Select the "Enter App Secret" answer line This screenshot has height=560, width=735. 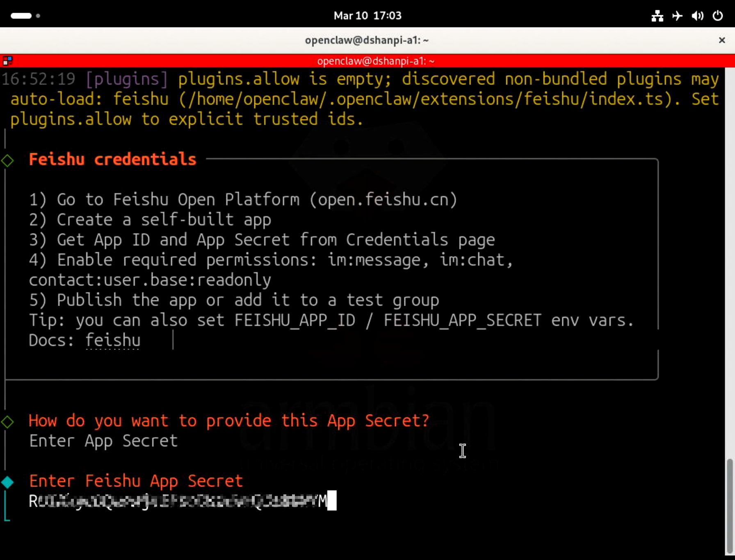pyautogui.click(x=103, y=441)
